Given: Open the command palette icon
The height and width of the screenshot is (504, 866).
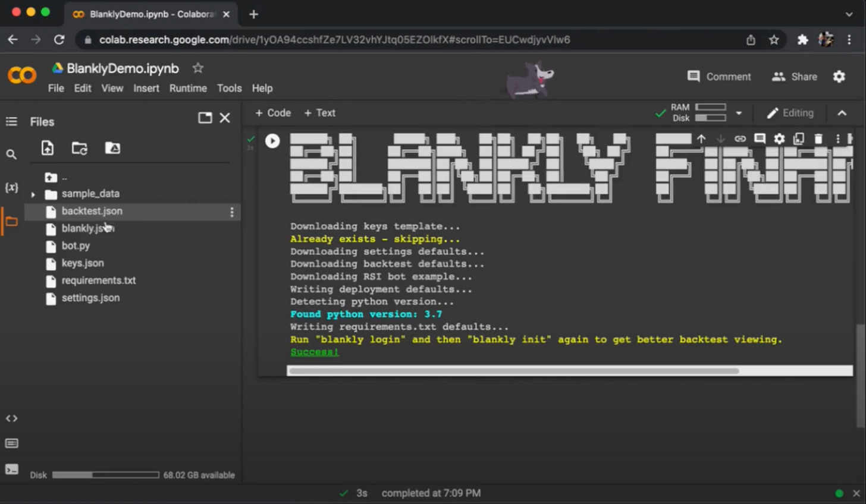Looking at the screenshot, I should pos(11,443).
